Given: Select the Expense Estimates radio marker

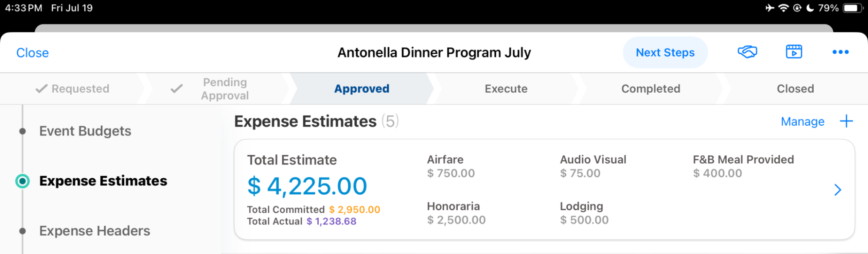Looking at the screenshot, I should pos(23,181).
